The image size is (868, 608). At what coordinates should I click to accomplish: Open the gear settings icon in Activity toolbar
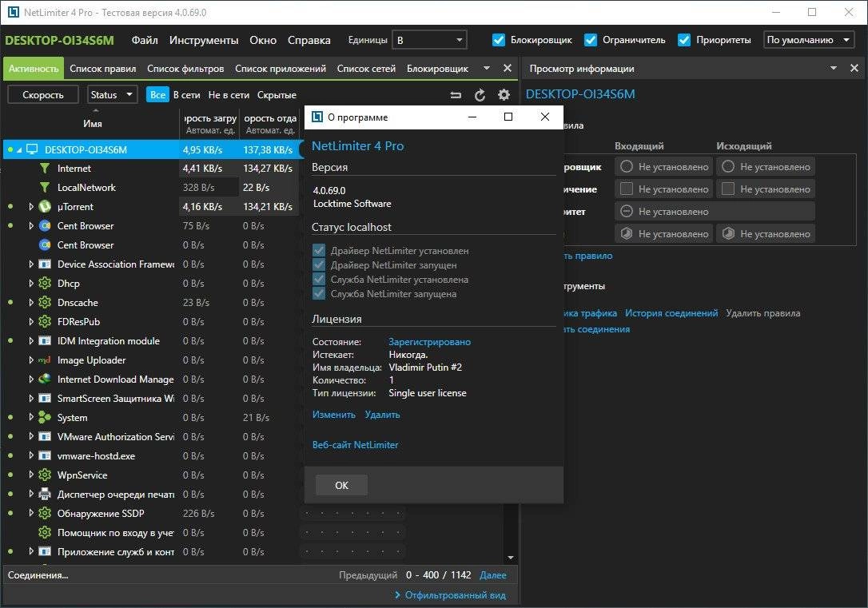pos(504,95)
